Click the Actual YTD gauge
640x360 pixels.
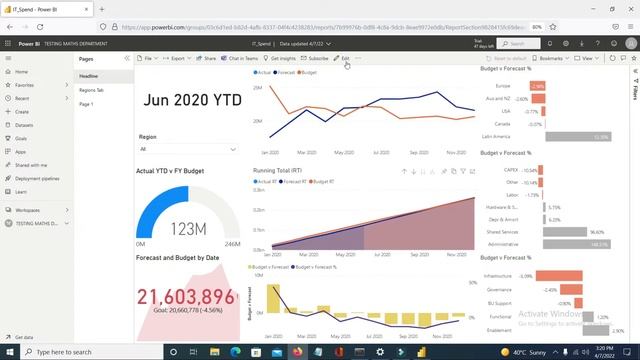pos(188,212)
